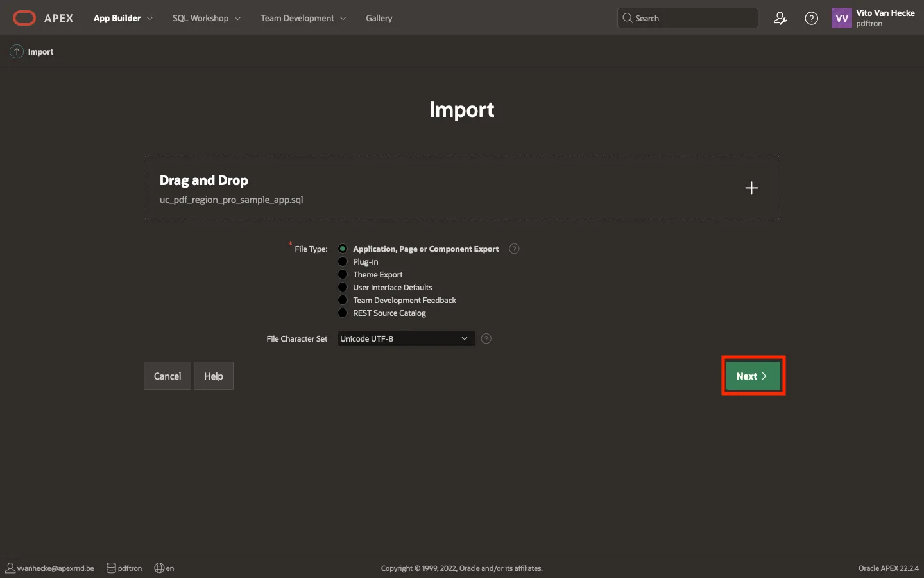The width and height of the screenshot is (924, 578).
Task: Choose REST Source Catalog file type
Action: 343,313
